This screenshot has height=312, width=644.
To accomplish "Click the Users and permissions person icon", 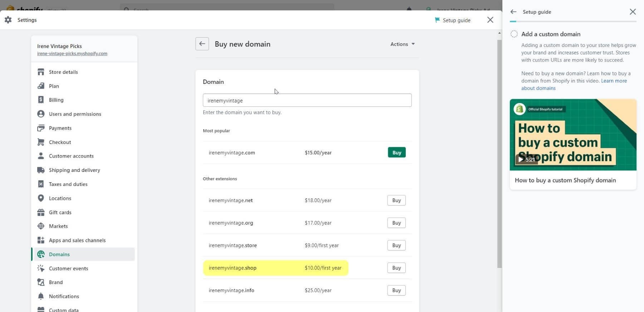I will [41, 114].
